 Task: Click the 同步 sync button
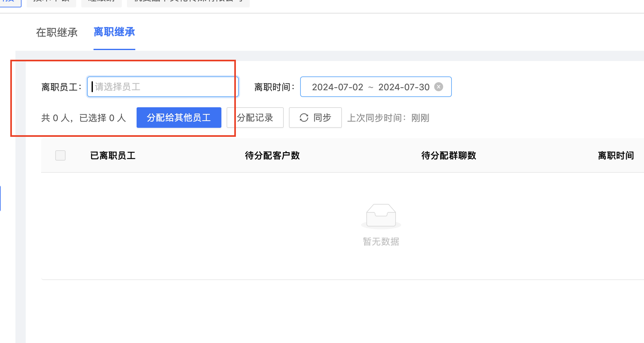click(315, 118)
